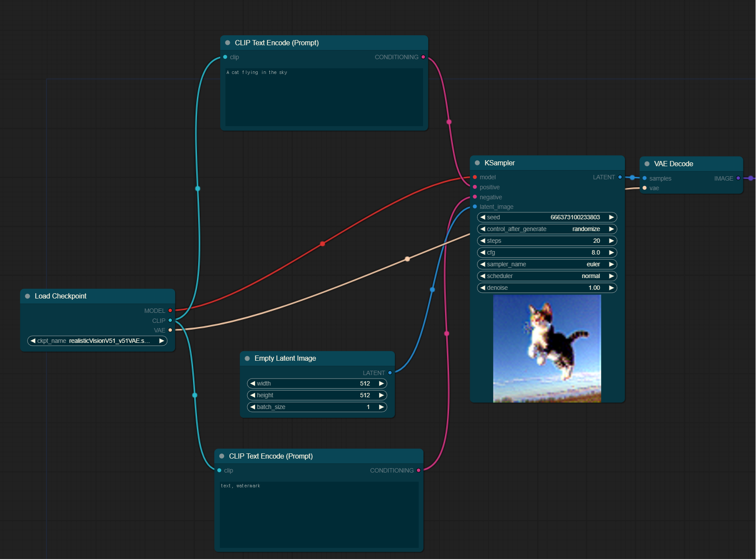Click the VAE output port on Load Checkpoint
This screenshot has width=756, height=560.
point(170,330)
